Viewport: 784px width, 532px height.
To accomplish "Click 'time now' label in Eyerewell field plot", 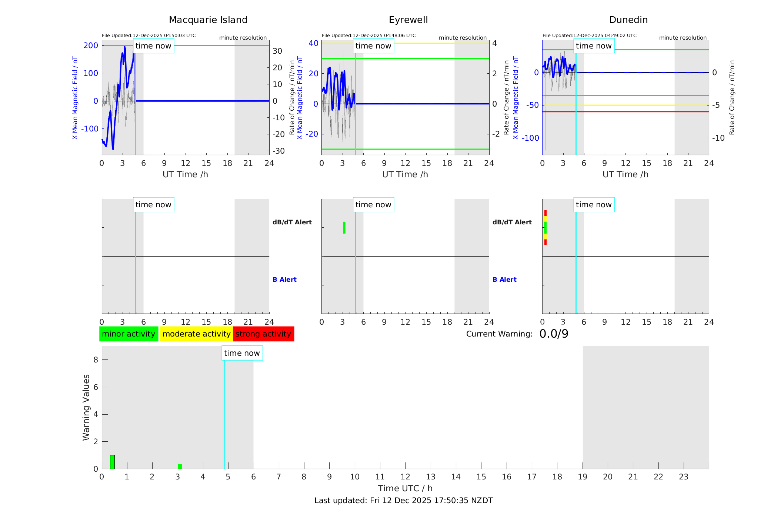I will point(373,46).
